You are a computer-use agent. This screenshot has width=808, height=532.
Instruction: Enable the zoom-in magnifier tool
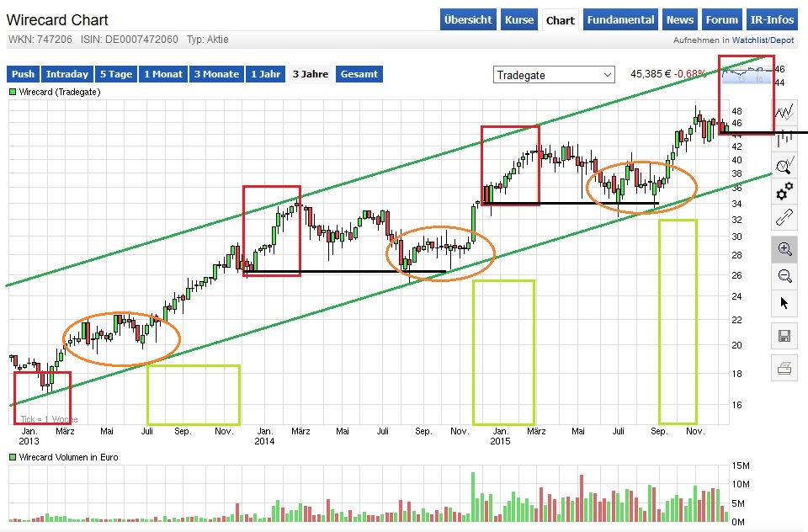pos(784,249)
